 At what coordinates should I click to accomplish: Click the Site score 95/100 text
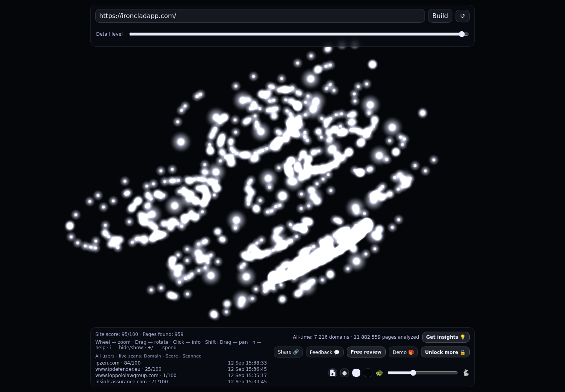click(117, 334)
